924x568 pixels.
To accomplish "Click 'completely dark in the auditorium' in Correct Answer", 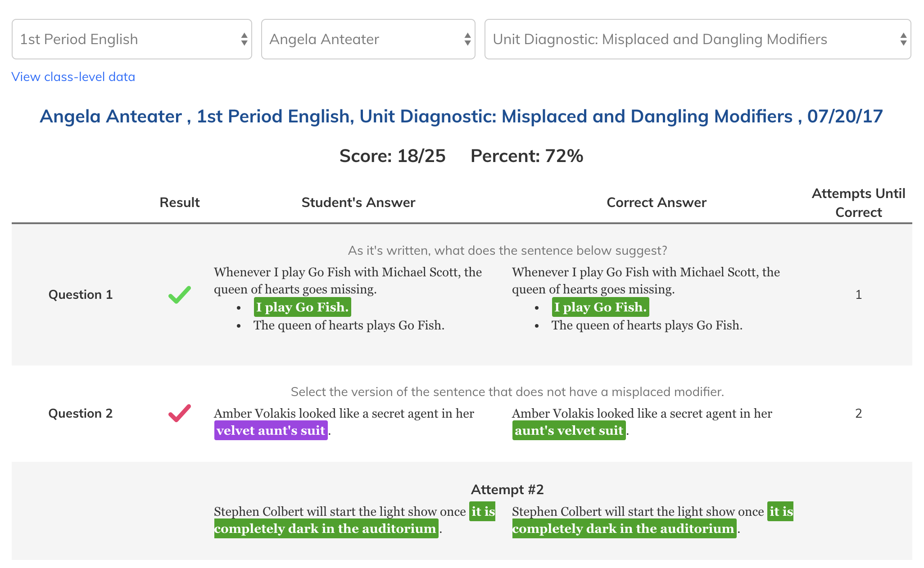I will 625,528.
